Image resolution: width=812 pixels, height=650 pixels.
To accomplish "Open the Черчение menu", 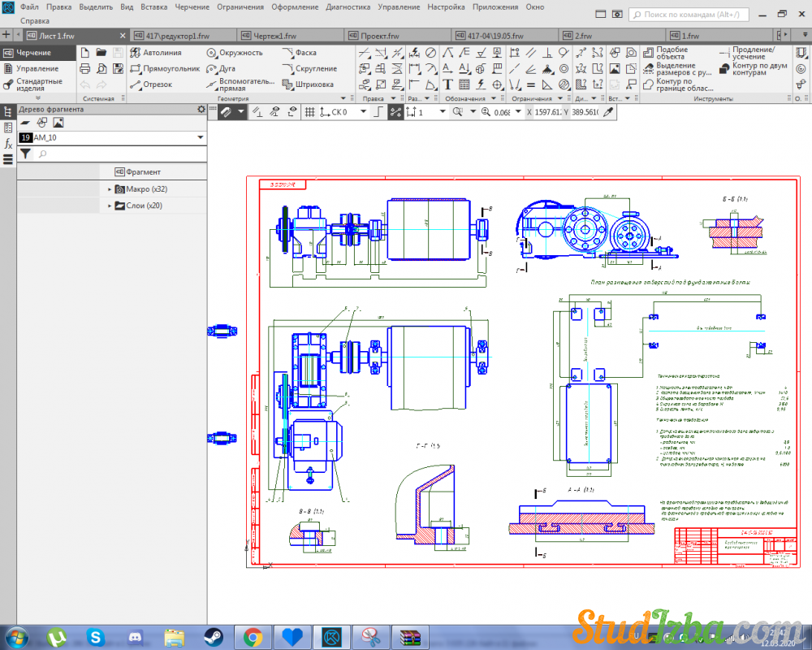I will tap(193, 6).
